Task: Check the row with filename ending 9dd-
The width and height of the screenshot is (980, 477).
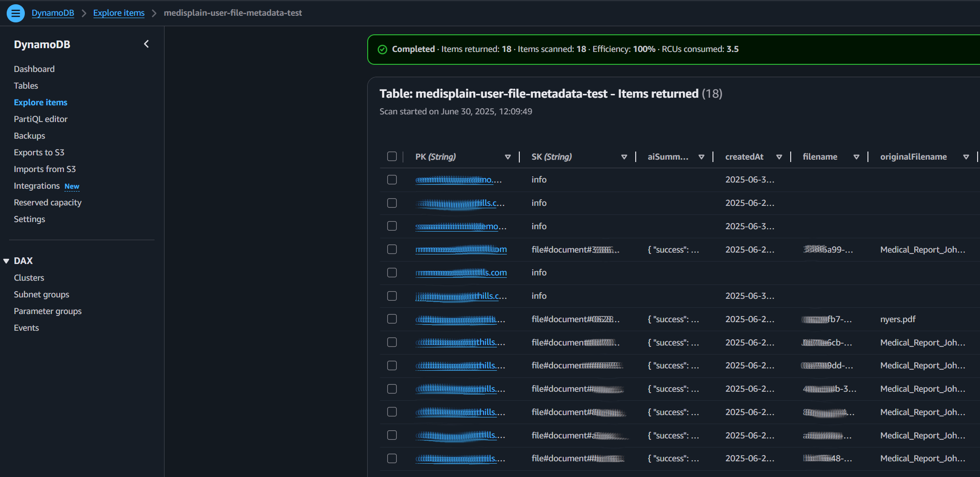Action: tap(392, 365)
